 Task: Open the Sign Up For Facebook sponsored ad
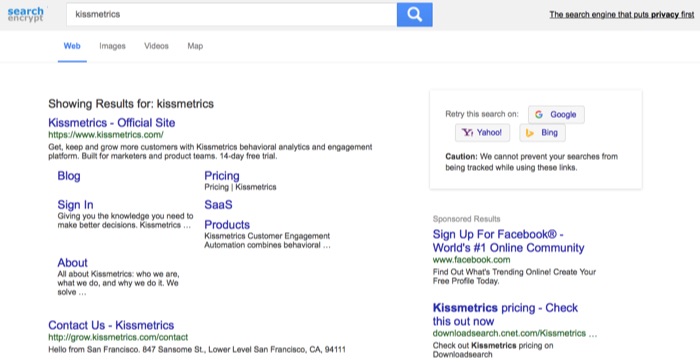point(508,241)
